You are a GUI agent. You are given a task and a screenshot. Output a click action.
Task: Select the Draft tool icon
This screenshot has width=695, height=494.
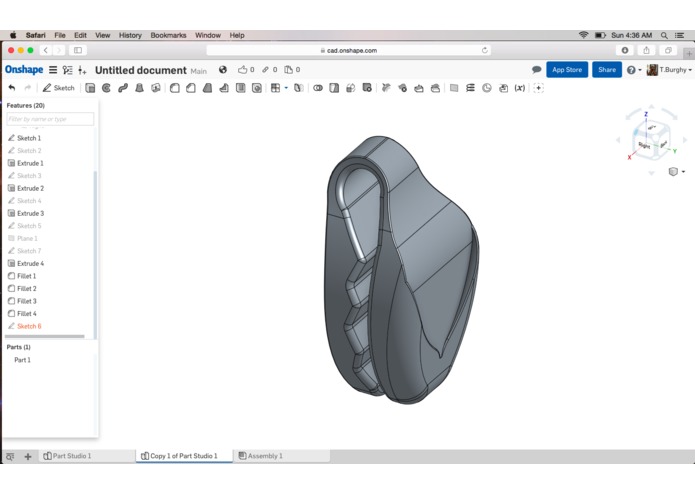(207, 88)
